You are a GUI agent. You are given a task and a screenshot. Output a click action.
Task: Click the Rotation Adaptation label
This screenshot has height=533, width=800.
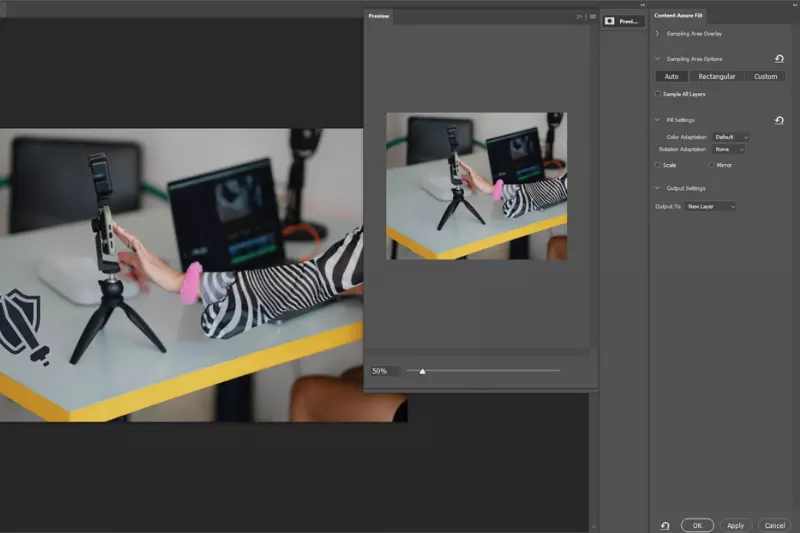[682, 149]
